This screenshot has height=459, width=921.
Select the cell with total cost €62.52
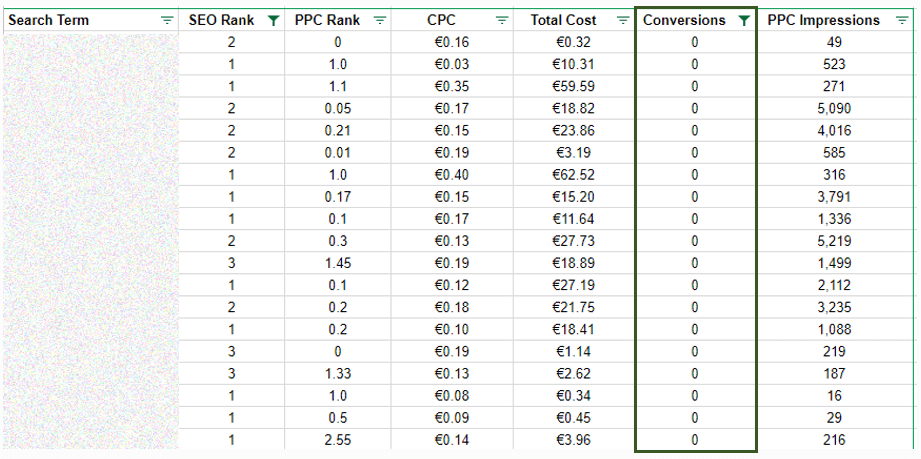[573, 175]
